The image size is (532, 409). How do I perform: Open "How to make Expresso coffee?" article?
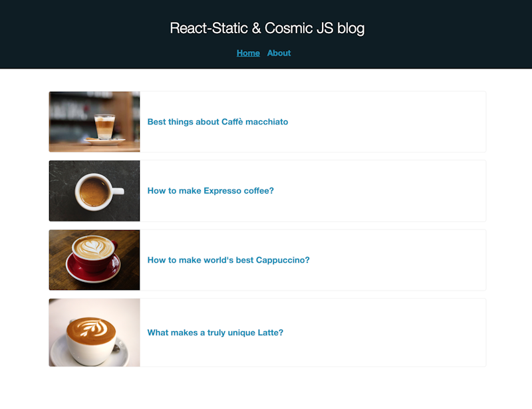pos(210,191)
